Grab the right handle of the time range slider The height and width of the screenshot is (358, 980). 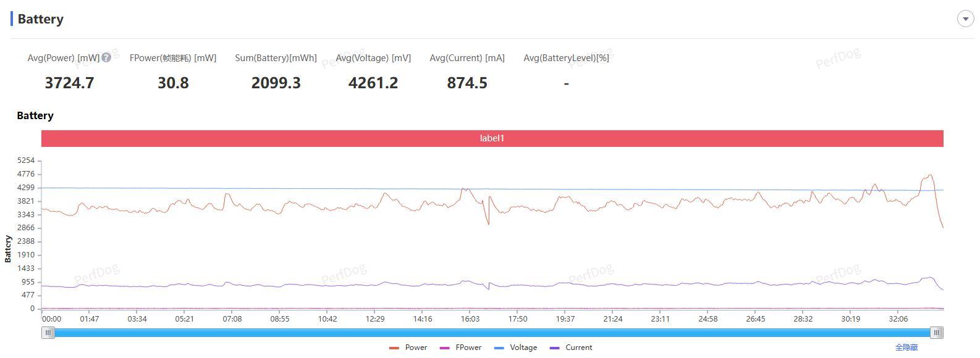(937, 333)
